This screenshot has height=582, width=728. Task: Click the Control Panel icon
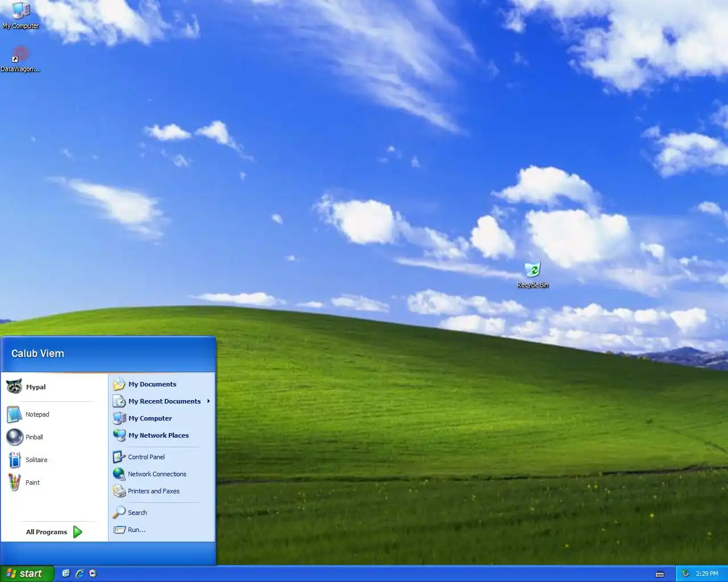(x=119, y=457)
